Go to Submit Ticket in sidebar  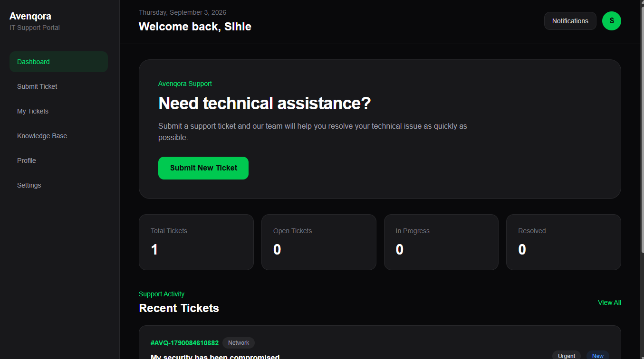coord(58,86)
